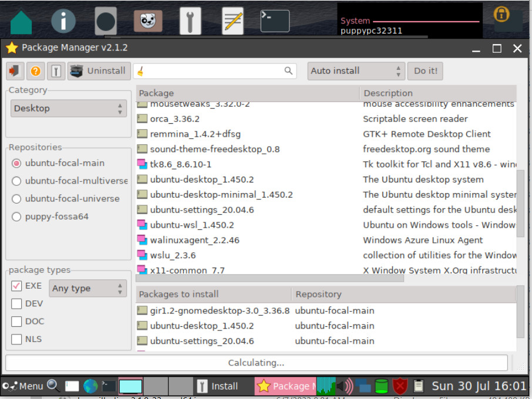Open the clipboard tray icon

pyautogui.click(x=419, y=386)
